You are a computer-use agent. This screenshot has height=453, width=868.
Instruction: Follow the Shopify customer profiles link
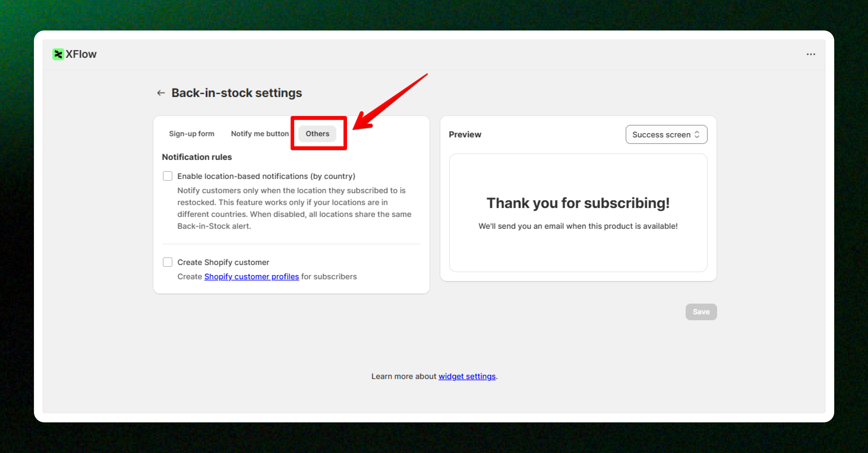tap(251, 276)
